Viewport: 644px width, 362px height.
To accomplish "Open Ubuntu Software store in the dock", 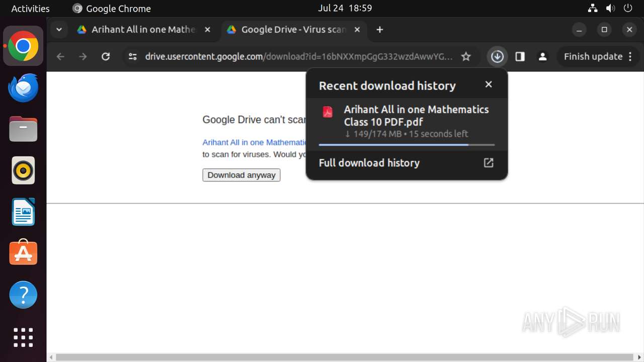I will 23,253.
